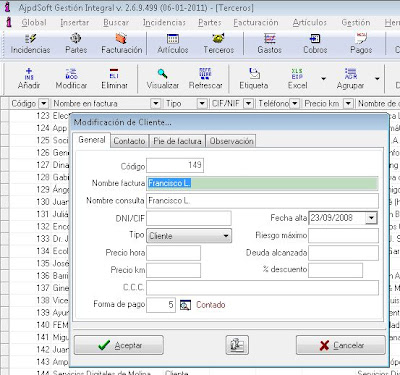The image size is (400, 375).
Task: Open the Tipo Cliente combo box
Action: point(189,236)
